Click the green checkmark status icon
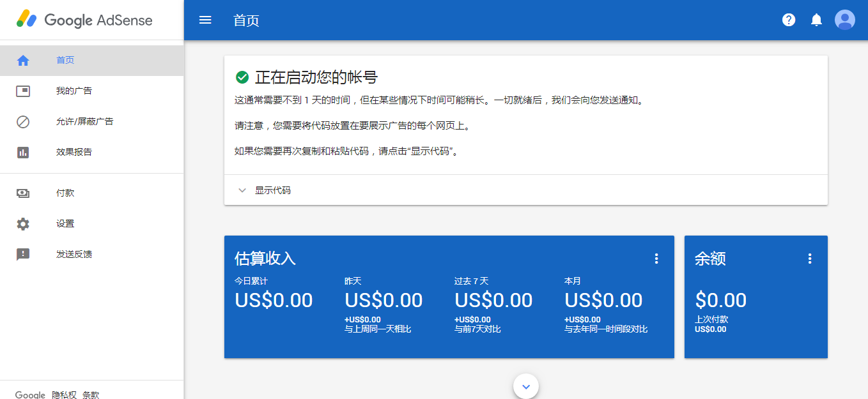 point(242,77)
